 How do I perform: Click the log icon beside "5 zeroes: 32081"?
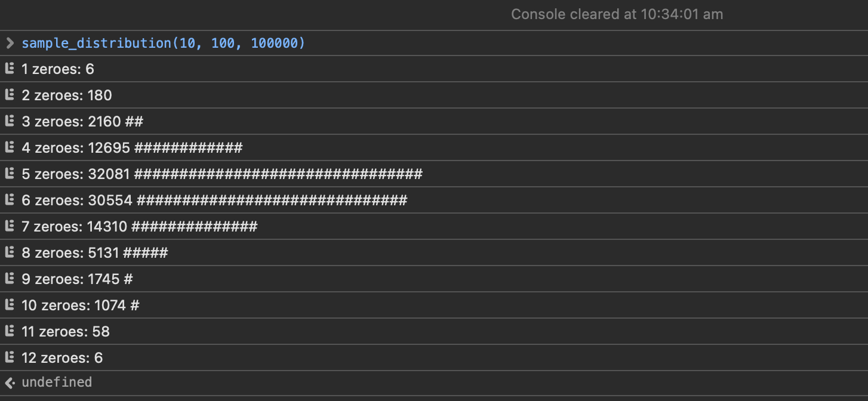pyautogui.click(x=9, y=174)
